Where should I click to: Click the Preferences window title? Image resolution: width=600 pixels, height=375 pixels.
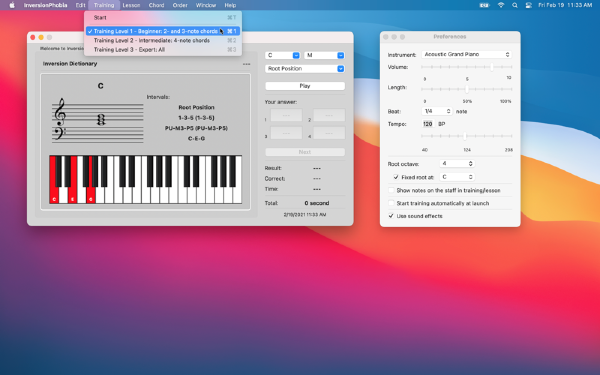tap(450, 37)
